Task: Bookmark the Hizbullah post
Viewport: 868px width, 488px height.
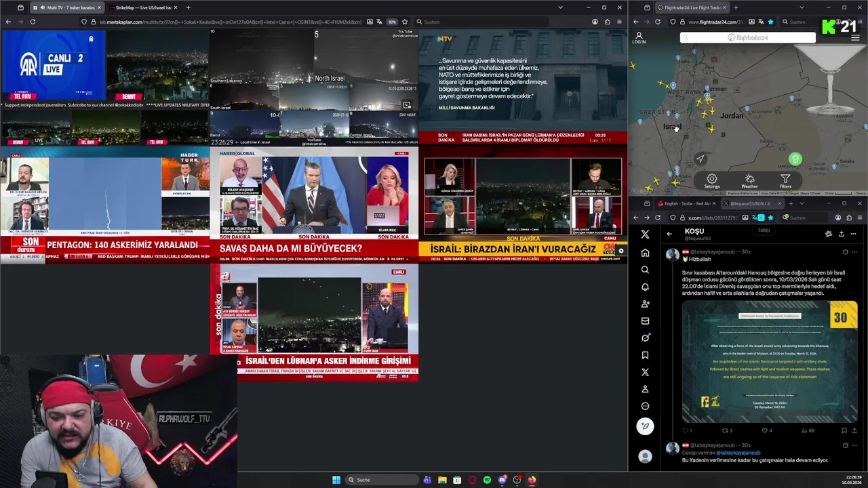Action: tap(844, 430)
